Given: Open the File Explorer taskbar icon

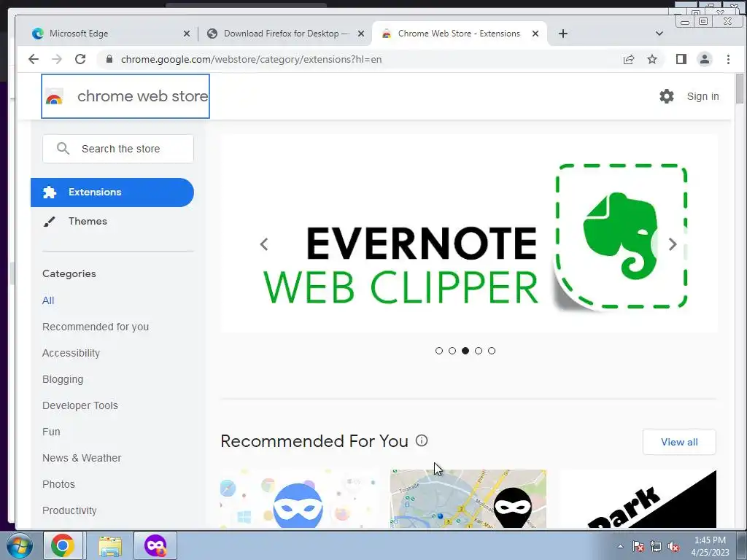Looking at the screenshot, I should pyautogui.click(x=110, y=545).
